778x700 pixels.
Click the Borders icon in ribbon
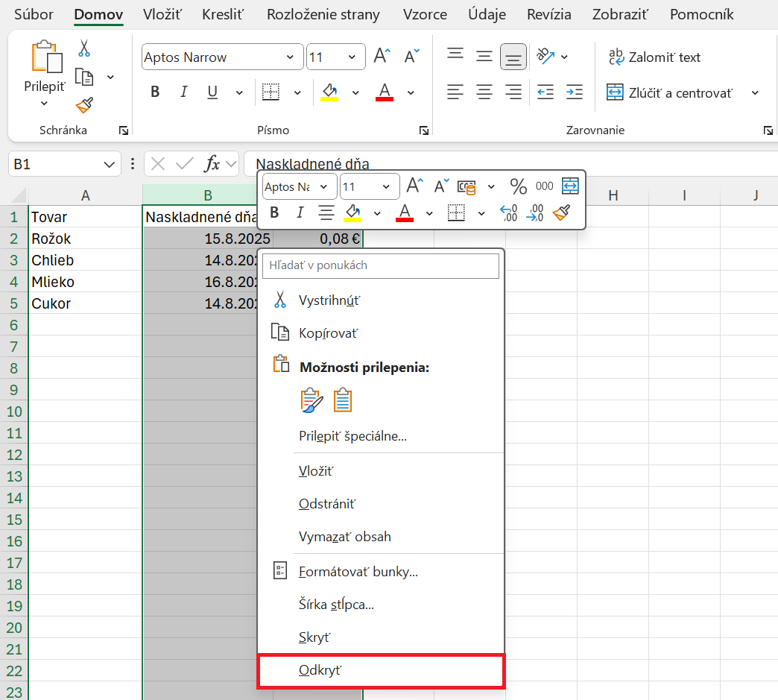click(271, 92)
